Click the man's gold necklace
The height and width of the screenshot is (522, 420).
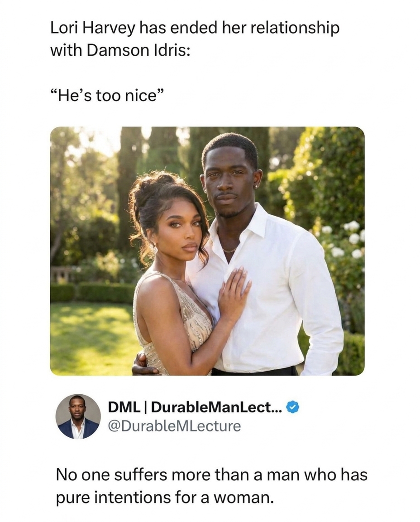[x=230, y=250]
